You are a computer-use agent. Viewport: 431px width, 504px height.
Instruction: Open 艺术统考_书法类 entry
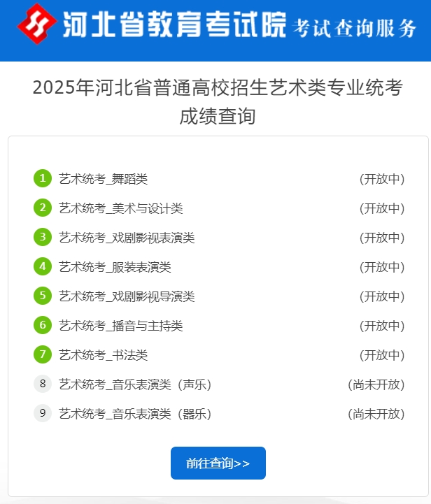tap(104, 355)
